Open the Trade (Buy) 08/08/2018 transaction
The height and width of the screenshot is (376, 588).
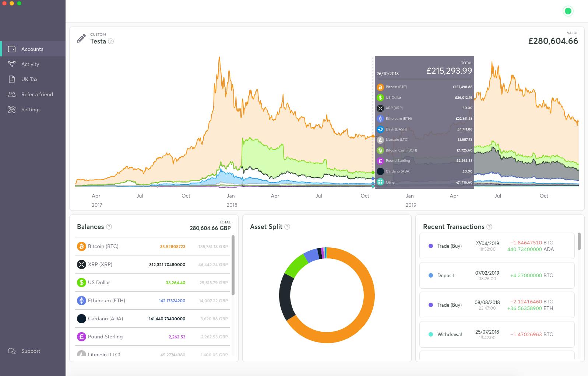pos(497,305)
